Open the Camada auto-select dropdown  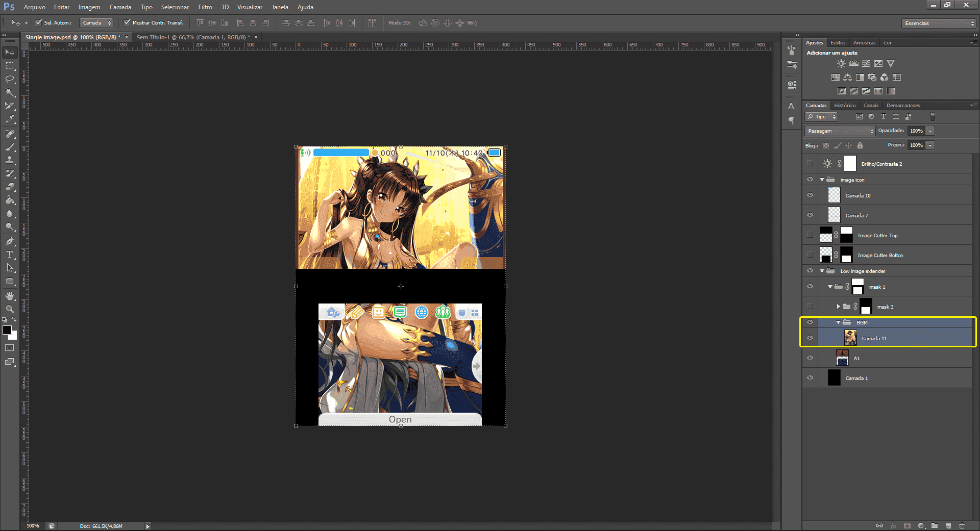click(x=97, y=23)
